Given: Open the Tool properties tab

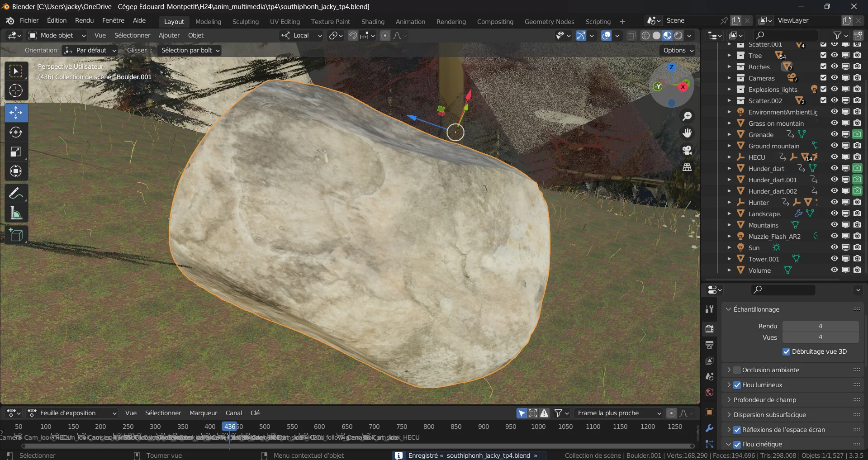Looking at the screenshot, I should pos(709,309).
